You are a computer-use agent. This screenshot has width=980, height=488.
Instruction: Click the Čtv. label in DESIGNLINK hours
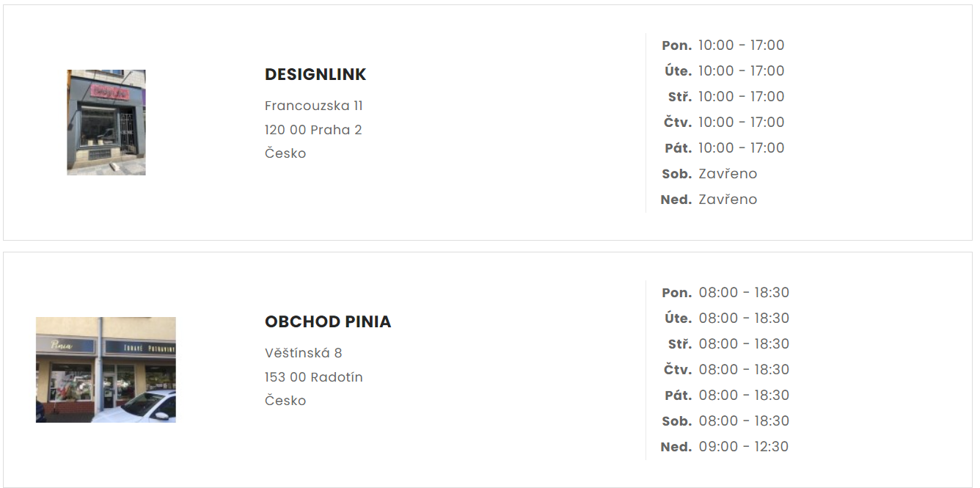(x=678, y=123)
